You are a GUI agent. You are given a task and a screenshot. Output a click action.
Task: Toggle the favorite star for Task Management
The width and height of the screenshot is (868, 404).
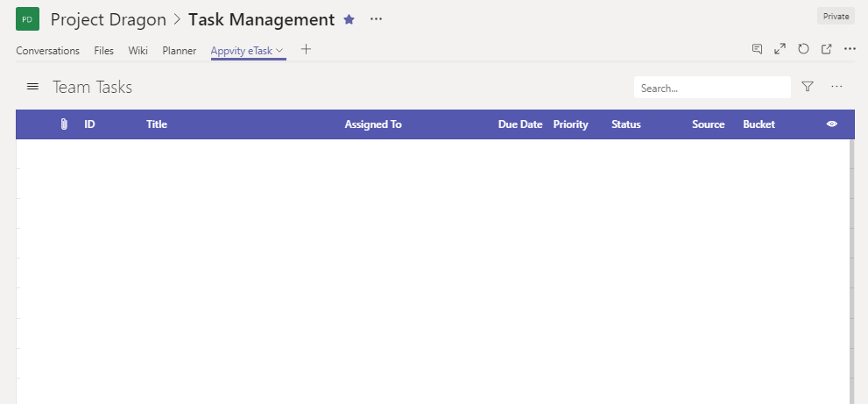(349, 19)
